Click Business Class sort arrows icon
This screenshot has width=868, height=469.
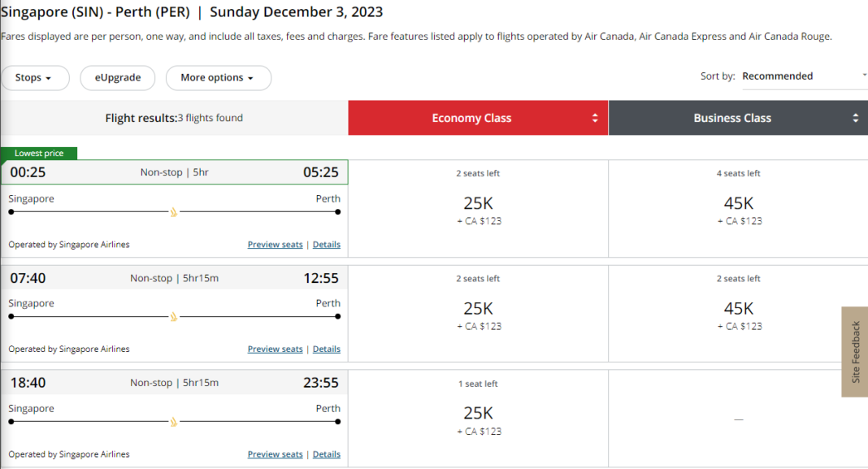point(855,118)
